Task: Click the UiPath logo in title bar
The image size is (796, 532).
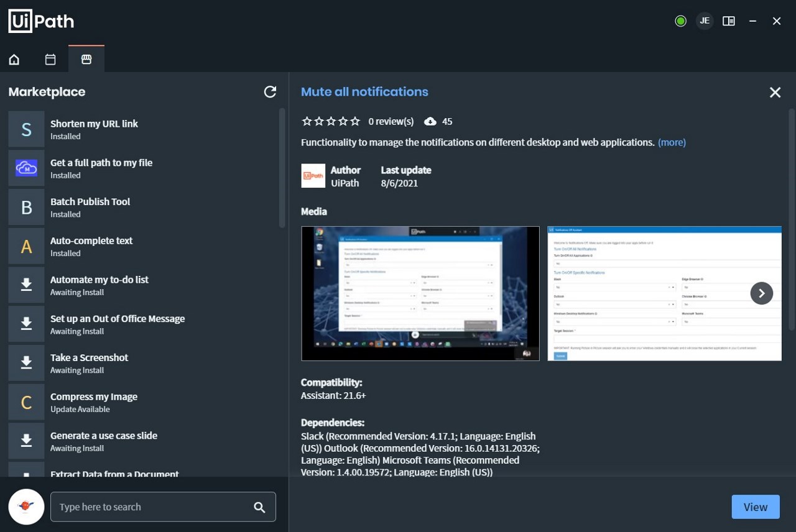Action: pos(41,21)
